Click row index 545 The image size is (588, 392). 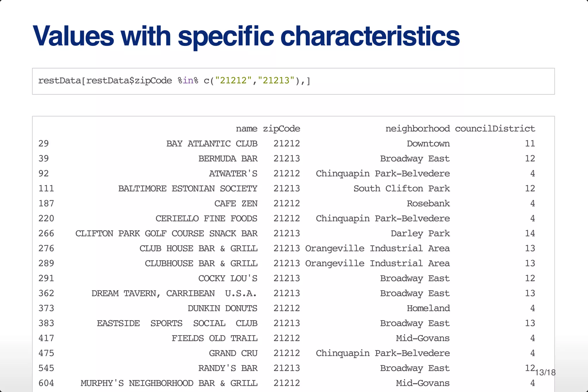coord(46,368)
